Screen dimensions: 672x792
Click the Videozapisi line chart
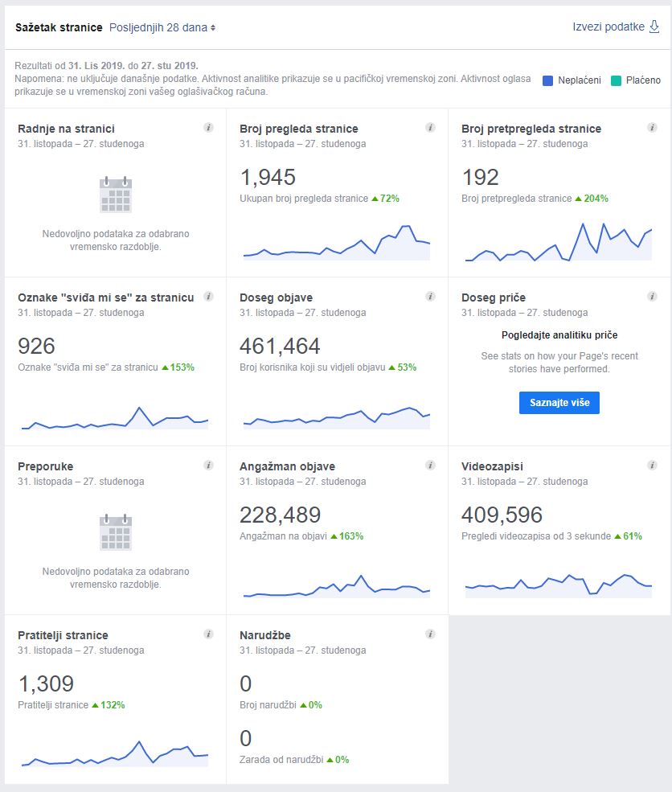coord(559,586)
